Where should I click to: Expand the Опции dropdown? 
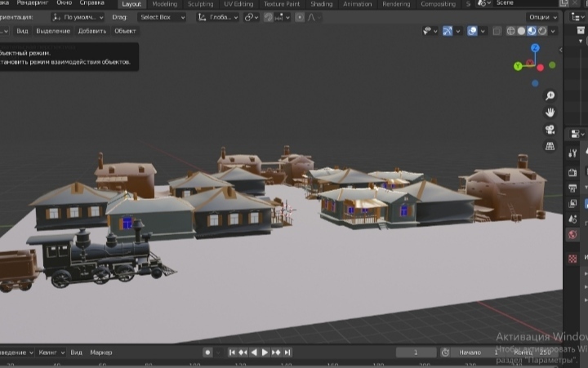(x=542, y=16)
